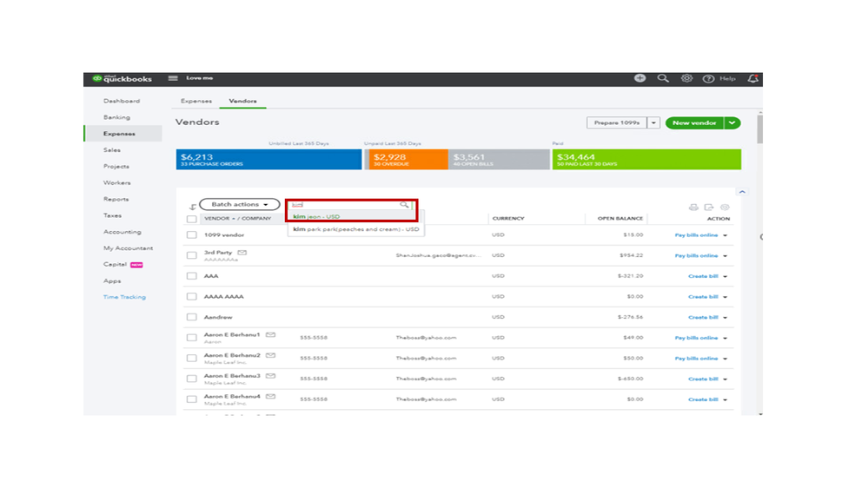
Task: Select the Vendors tab
Action: click(x=242, y=102)
